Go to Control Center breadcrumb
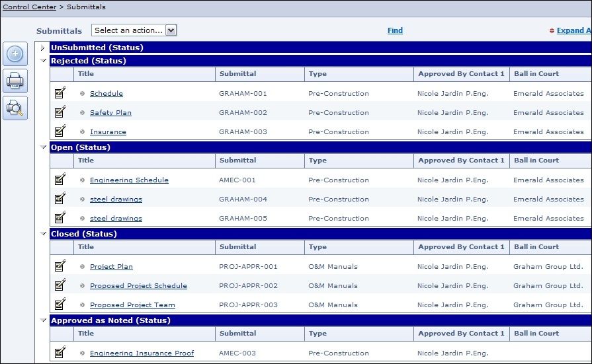This screenshot has height=364, width=592. coord(30,7)
